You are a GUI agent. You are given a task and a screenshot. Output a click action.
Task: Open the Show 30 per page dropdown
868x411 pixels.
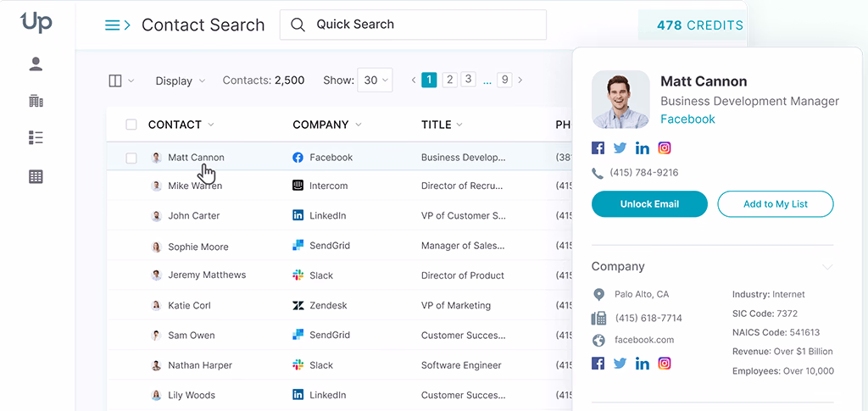click(x=375, y=81)
